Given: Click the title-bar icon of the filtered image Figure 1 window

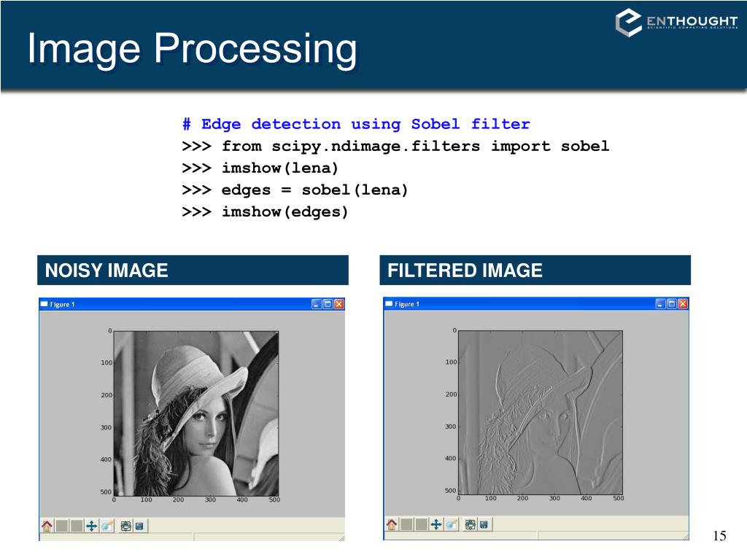Looking at the screenshot, I should 389,303.
